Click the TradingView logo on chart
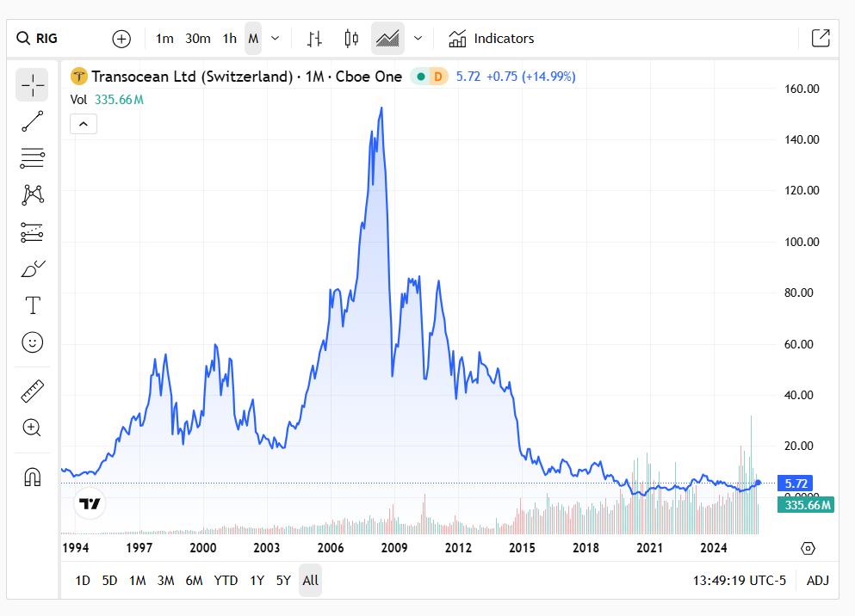855x616 pixels. pyautogui.click(x=90, y=504)
